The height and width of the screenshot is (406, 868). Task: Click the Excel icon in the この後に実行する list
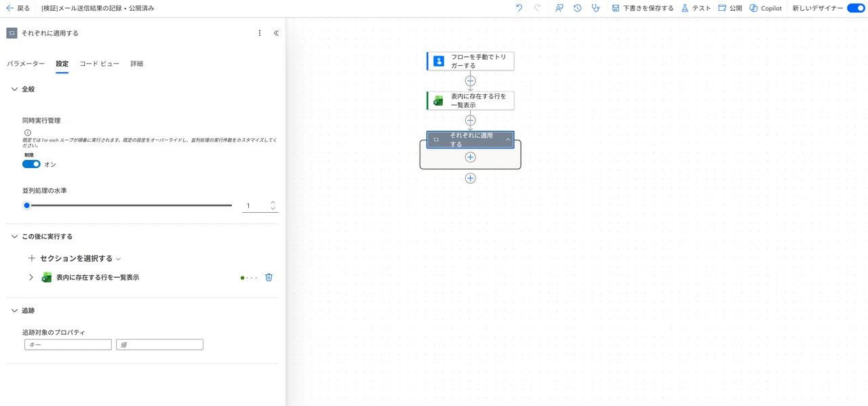click(47, 277)
